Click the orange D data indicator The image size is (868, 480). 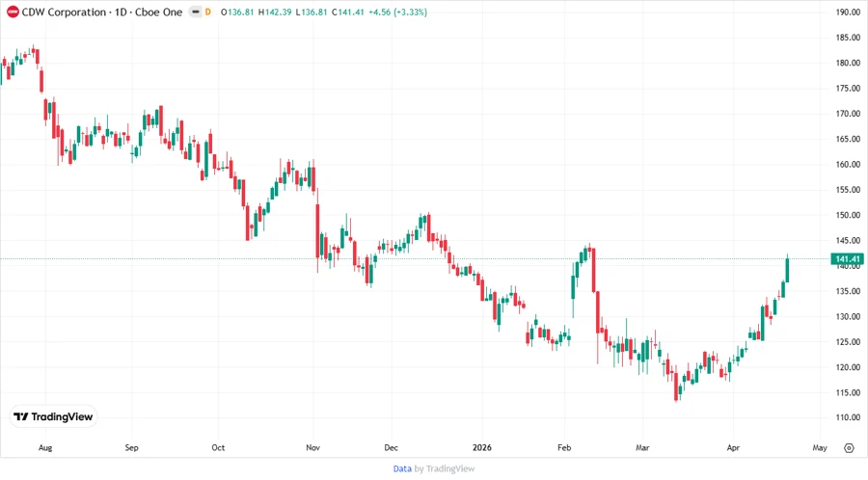[x=208, y=13]
